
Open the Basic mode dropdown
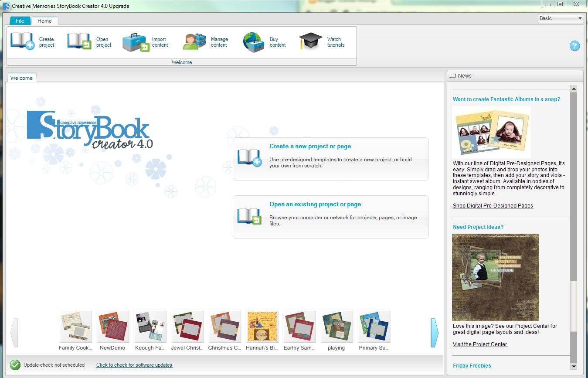561,18
